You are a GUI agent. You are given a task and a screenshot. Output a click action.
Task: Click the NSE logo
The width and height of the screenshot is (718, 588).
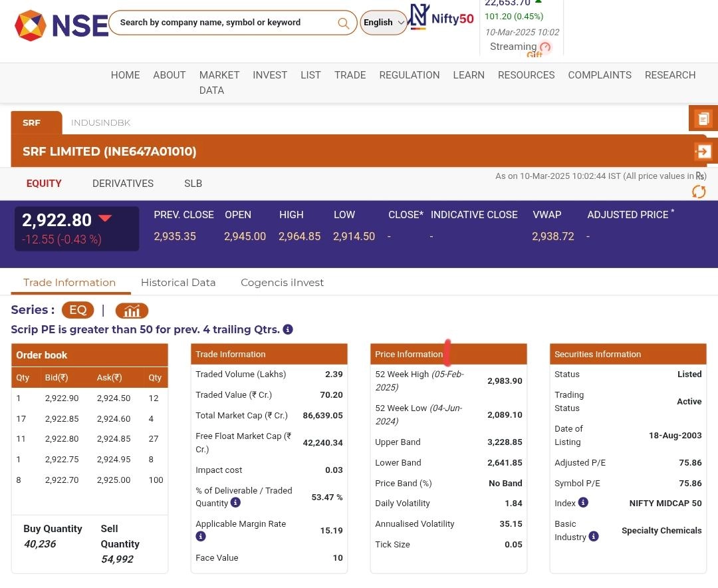click(61, 25)
